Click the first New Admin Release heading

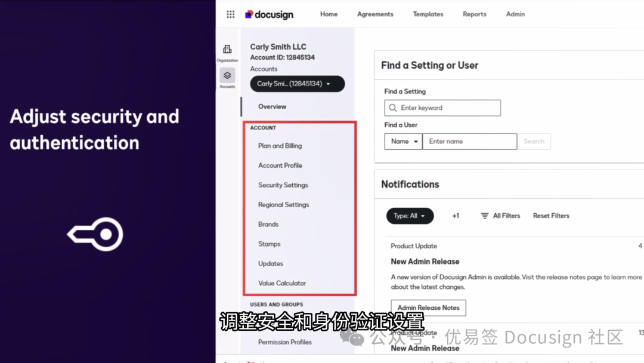coord(425,262)
